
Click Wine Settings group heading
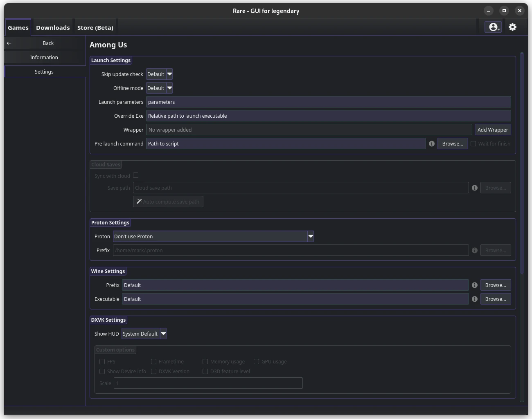pos(108,271)
